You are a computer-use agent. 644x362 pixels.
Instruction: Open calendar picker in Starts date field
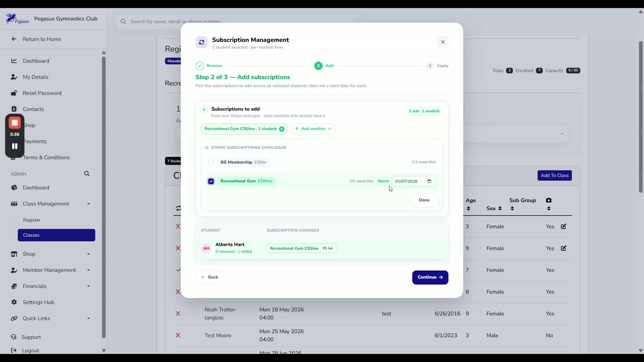[x=429, y=181]
